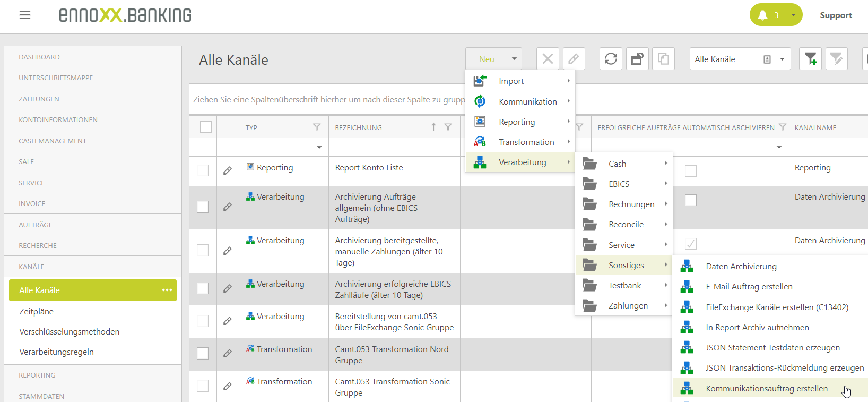Click the notification bell icon
Image resolution: width=868 pixels, height=402 pixels.
763,15
